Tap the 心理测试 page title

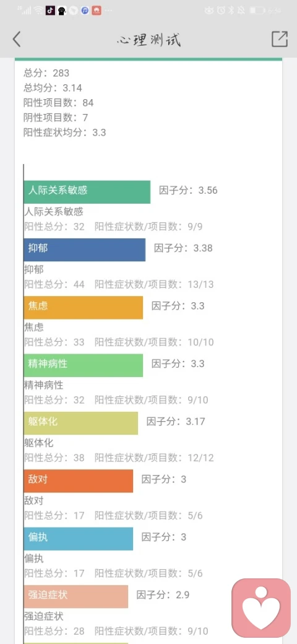pos(148,40)
